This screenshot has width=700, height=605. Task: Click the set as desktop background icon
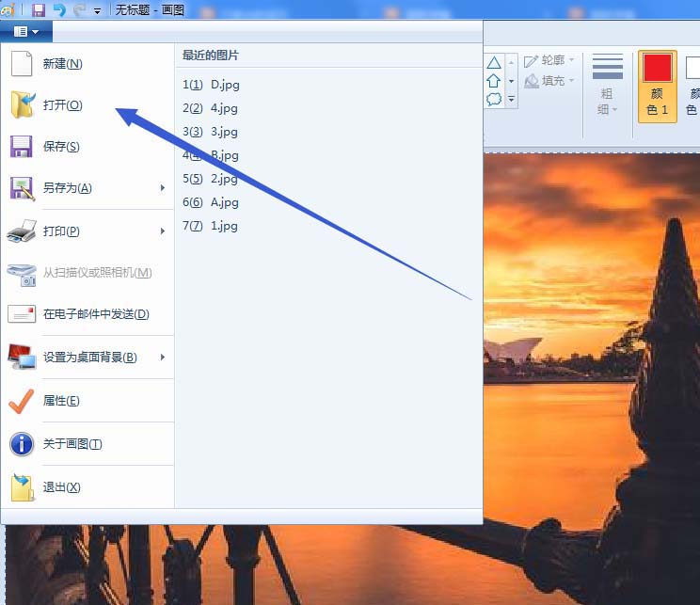[22, 357]
